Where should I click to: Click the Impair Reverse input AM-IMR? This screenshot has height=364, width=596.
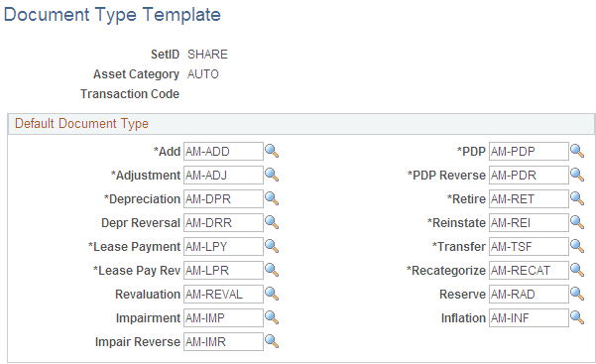pos(223,341)
